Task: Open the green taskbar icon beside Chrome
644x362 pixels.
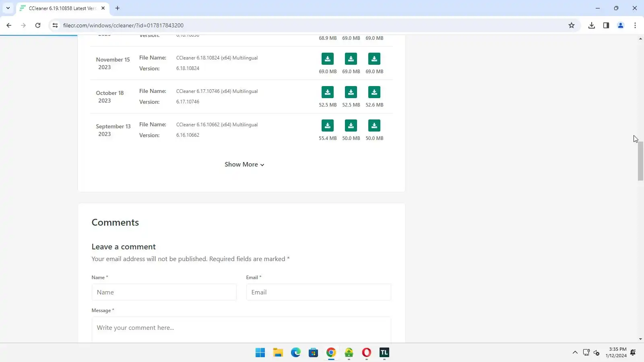Action: point(349,353)
